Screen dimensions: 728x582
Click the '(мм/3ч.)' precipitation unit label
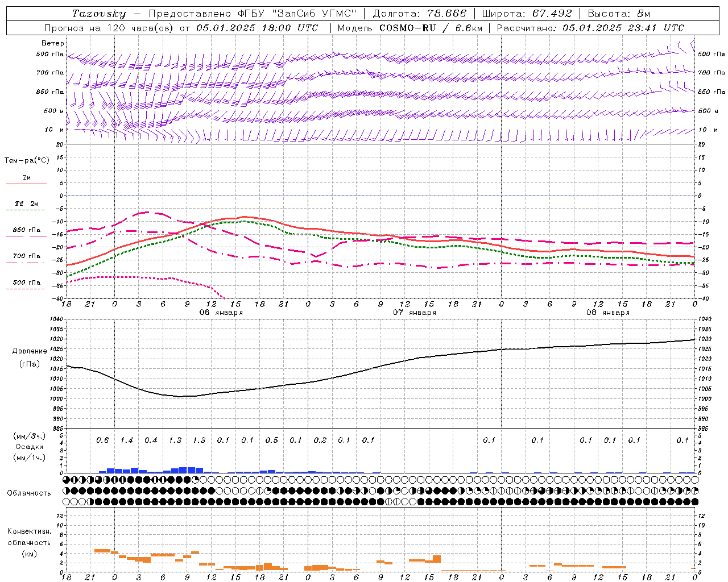29,436
